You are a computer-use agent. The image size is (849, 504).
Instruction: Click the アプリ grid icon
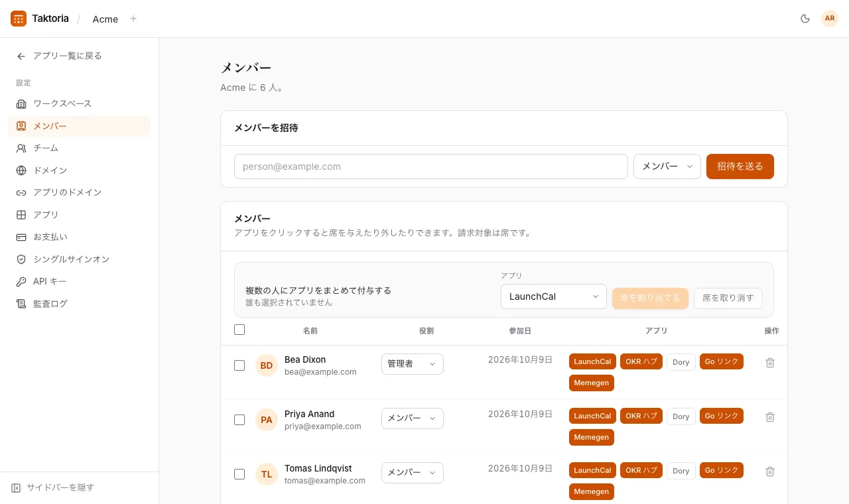[21, 215]
